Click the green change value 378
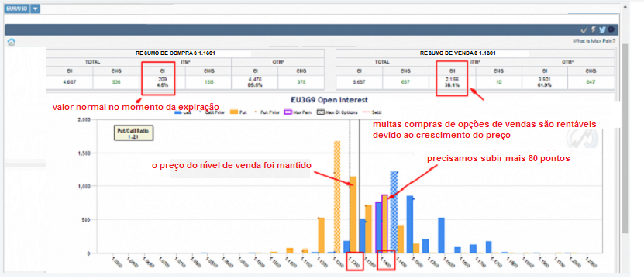Viewport: 644px width, 279px height. tap(301, 82)
